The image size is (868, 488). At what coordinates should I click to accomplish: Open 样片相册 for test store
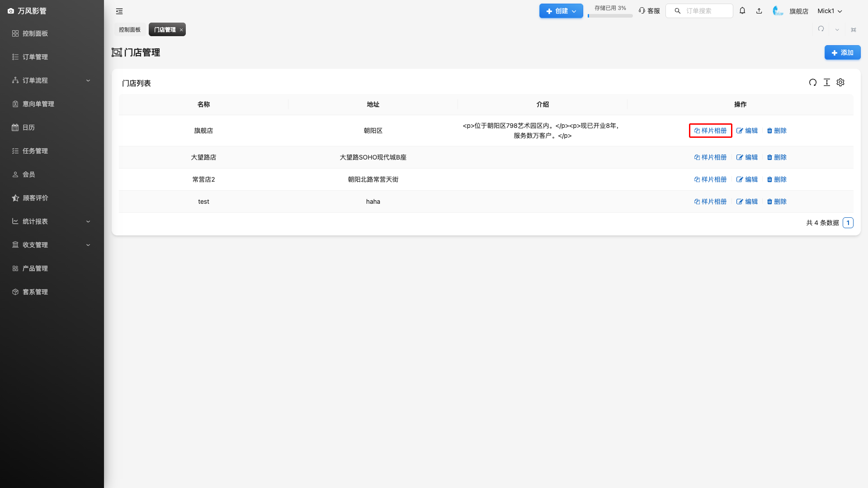[710, 202]
